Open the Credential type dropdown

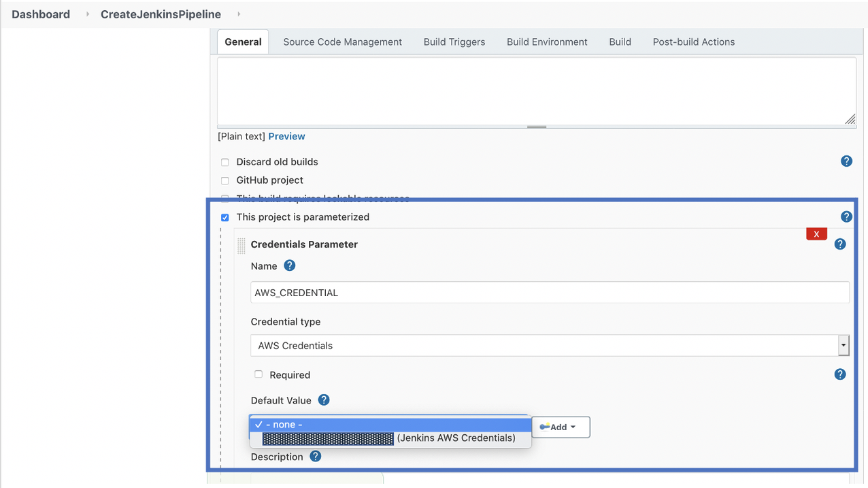[550, 345]
